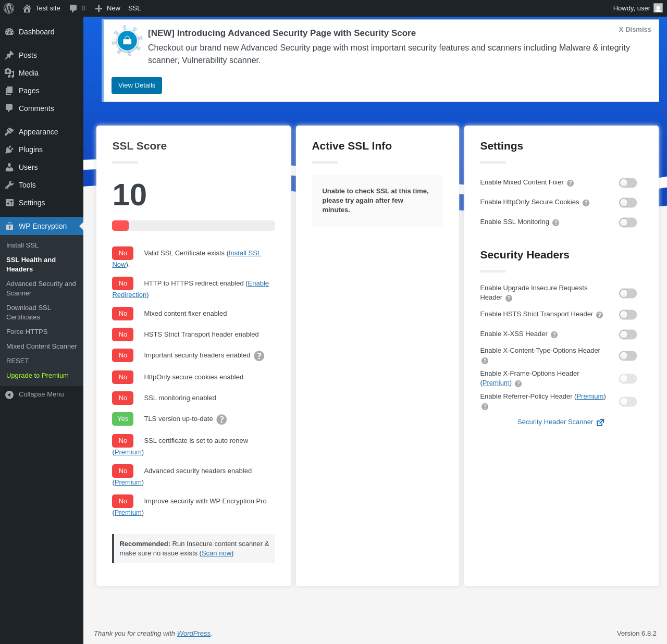667x644 pixels.
Task: Click the View Details button
Action: click(x=137, y=85)
